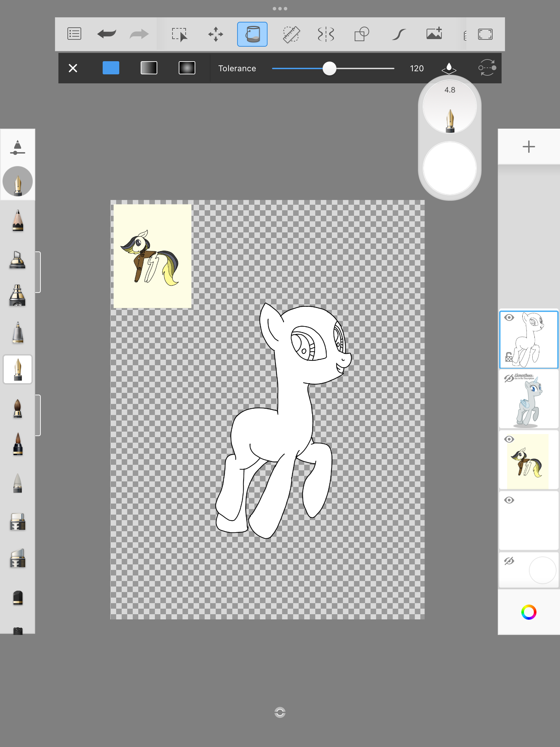Activate the Transform move tool
560x747 pixels.
click(216, 34)
